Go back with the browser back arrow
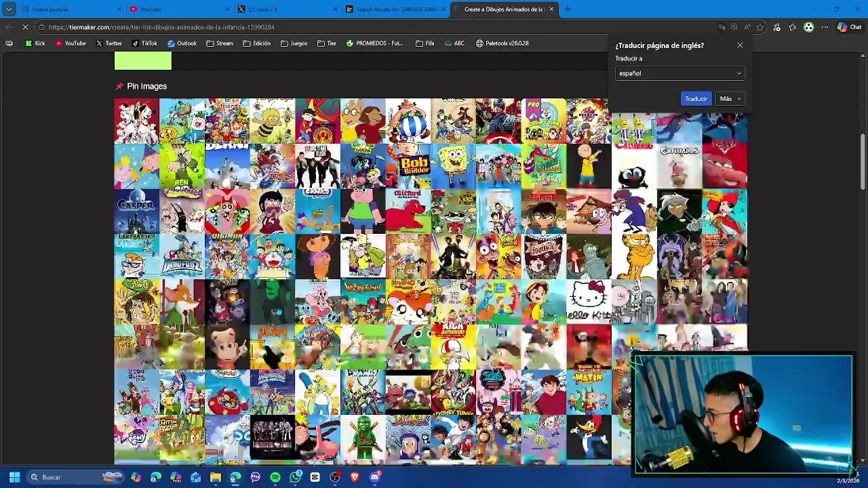The image size is (868, 488). 8,27
